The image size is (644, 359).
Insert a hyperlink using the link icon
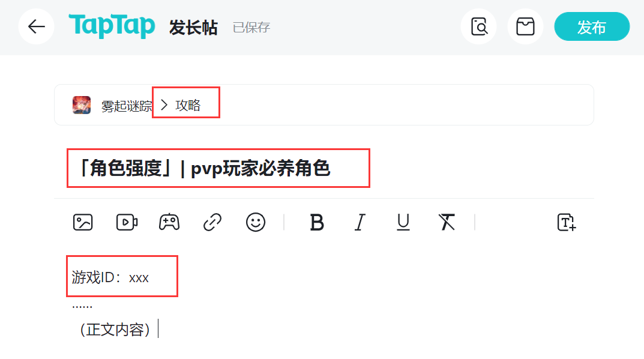point(212,222)
